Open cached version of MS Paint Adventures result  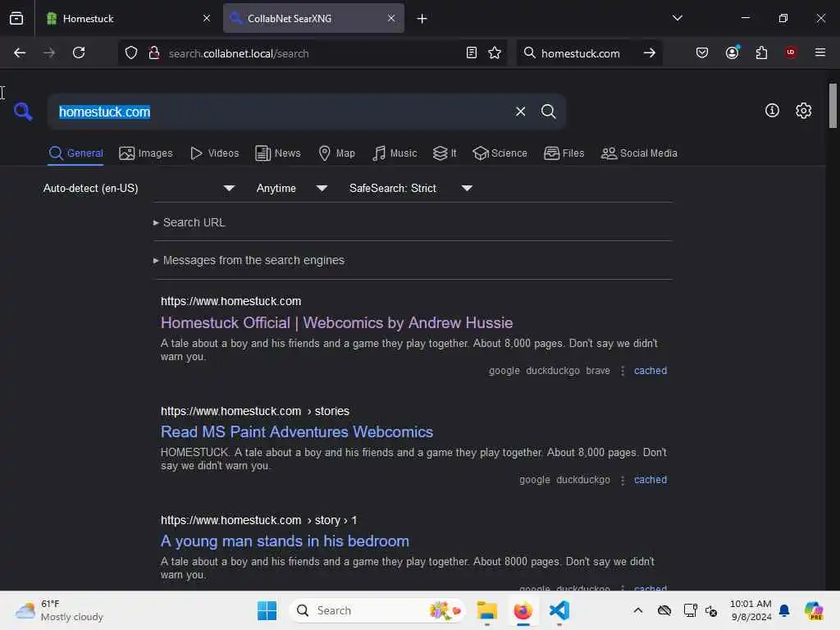(x=651, y=480)
